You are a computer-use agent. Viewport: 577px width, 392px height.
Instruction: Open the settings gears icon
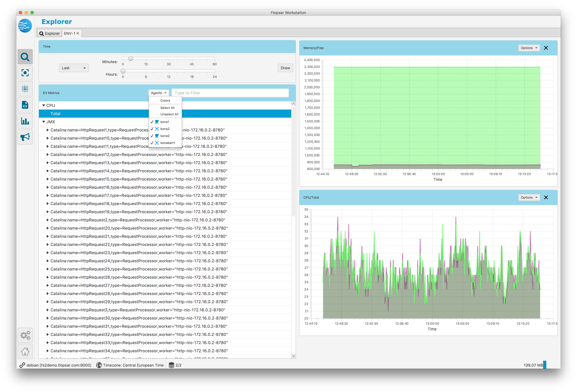[25, 335]
